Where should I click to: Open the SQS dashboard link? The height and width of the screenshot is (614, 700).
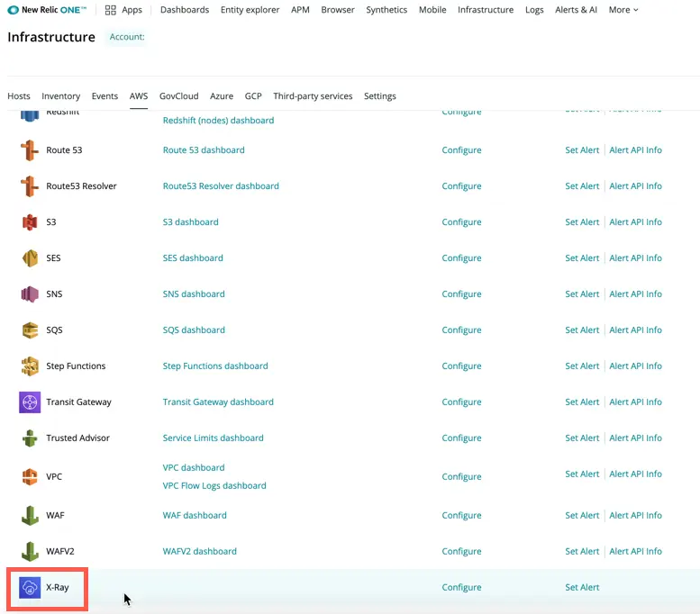click(194, 330)
